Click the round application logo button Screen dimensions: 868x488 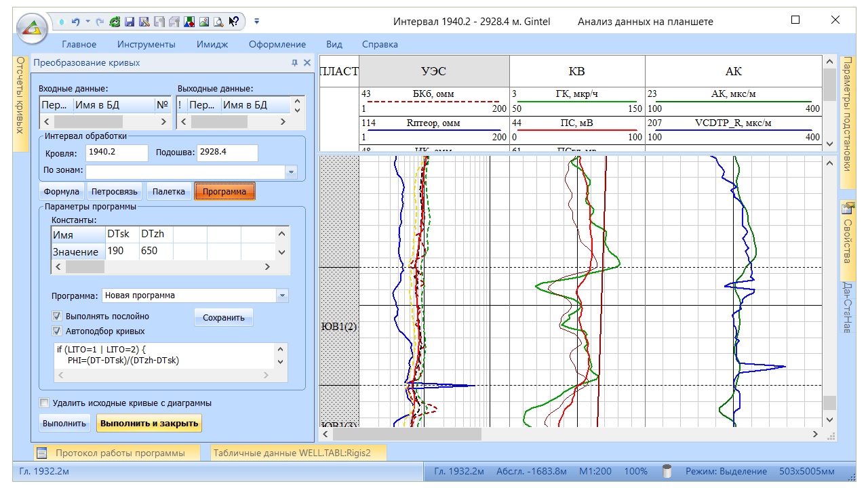(32, 27)
